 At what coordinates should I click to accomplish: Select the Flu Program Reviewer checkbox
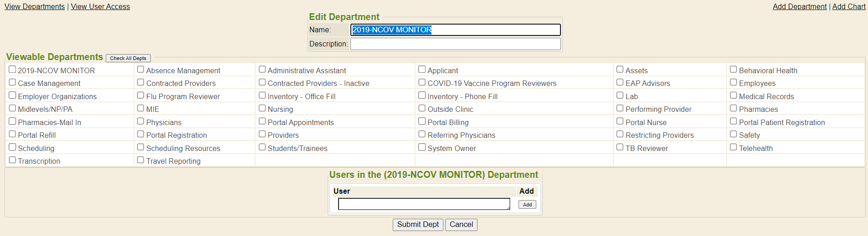pyautogui.click(x=141, y=95)
